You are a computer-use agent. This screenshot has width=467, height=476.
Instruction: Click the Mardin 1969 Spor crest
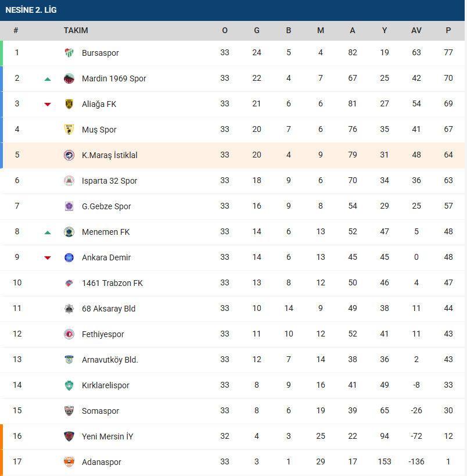(69, 78)
